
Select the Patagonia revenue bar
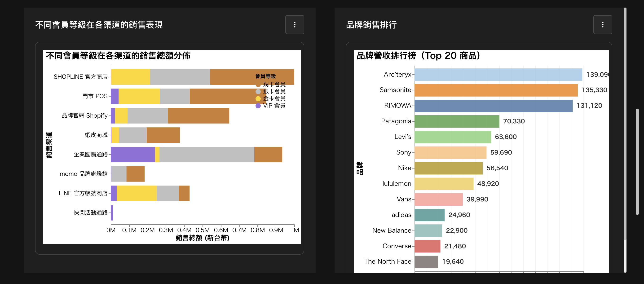tap(457, 121)
